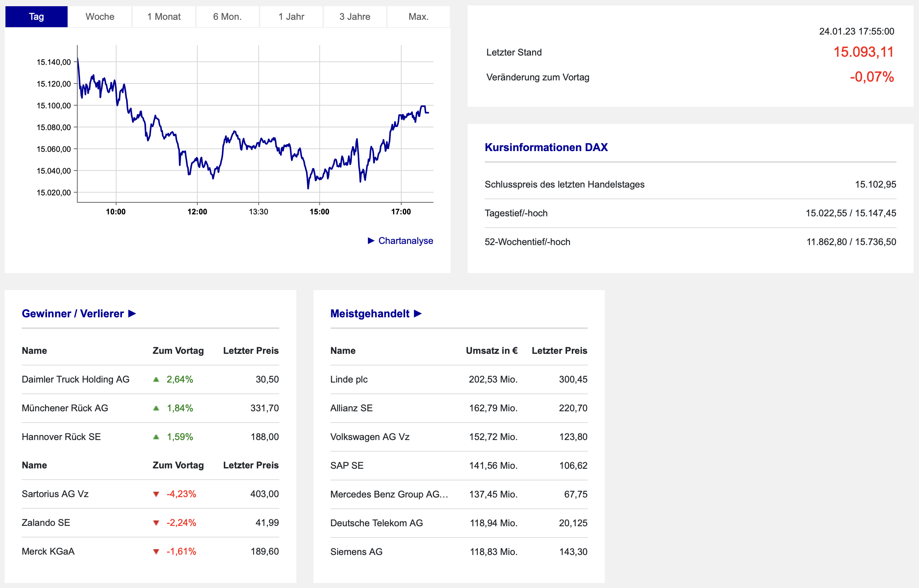Open the Meistgehandelt heading link
This screenshot has height=588, width=919.
[370, 313]
